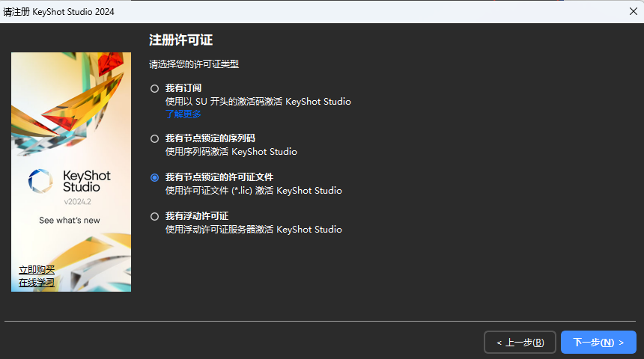644x359 pixels.
Task: Close the registration dialog window
Action: coord(634,11)
